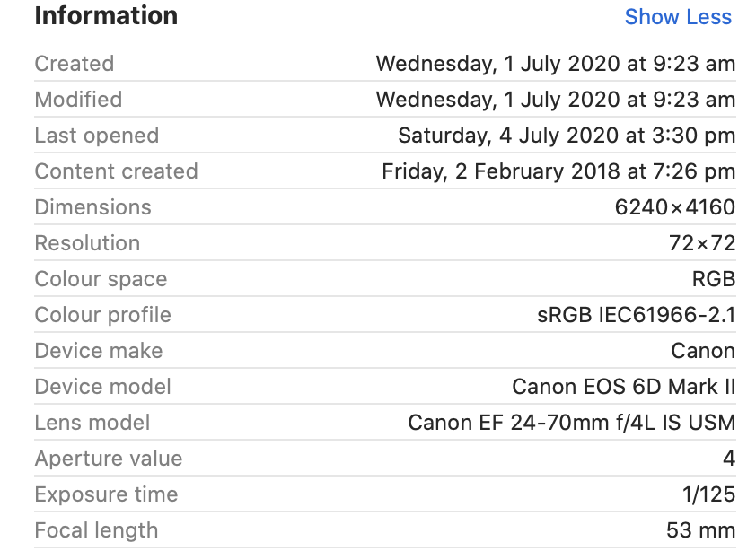Select the RGB colour space value
The image size is (756, 551).
click(714, 279)
